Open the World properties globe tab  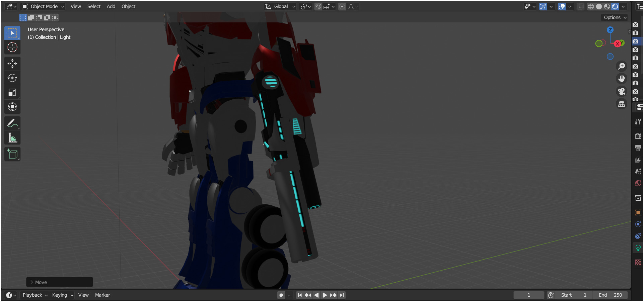tap(638, 183)
